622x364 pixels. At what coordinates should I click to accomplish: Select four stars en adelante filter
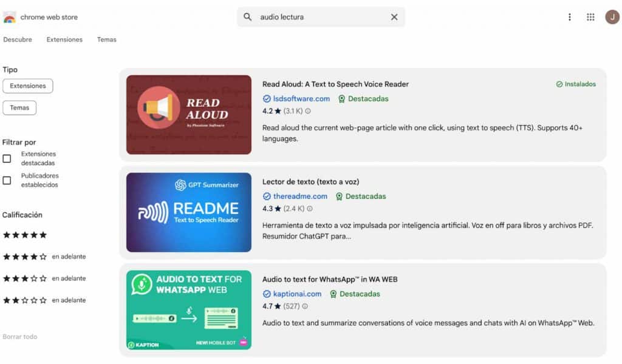pos(44,257)
